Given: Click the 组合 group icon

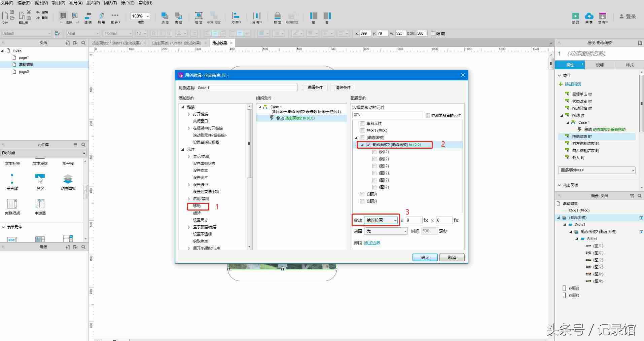Looking at the screenshot, I should point(199,15).
